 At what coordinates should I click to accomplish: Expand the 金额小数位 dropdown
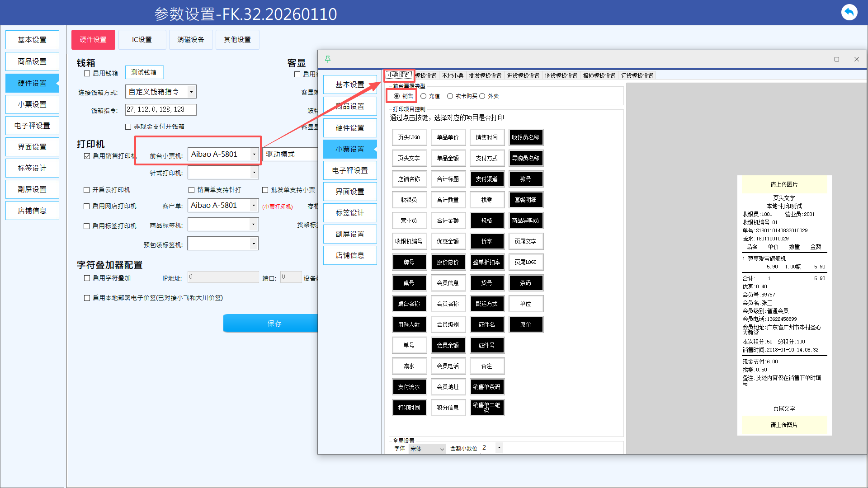point(499,448)
